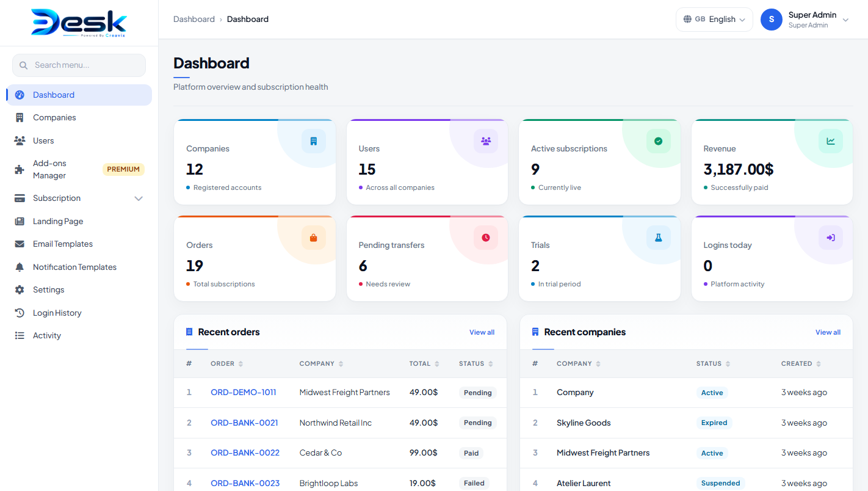This screenshot has width=868, height=491.
Task: Sort Recent companies by CREATED column
Action: click(x=801, y=363)
